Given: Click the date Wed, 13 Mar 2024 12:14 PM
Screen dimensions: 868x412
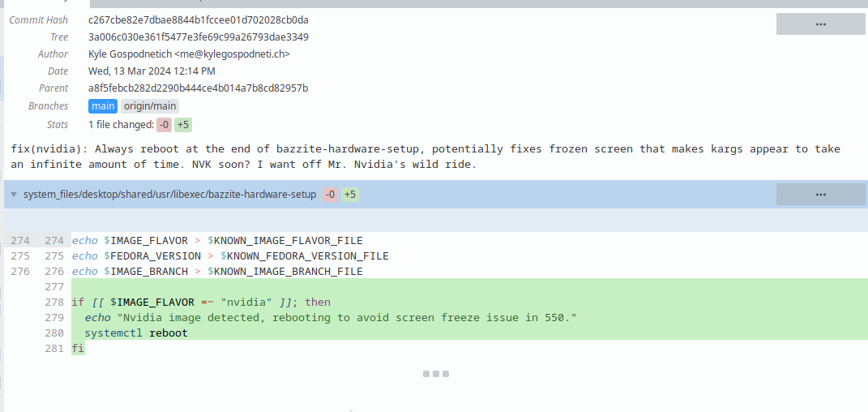Looking at the screenshot, I should pos(152,71).
